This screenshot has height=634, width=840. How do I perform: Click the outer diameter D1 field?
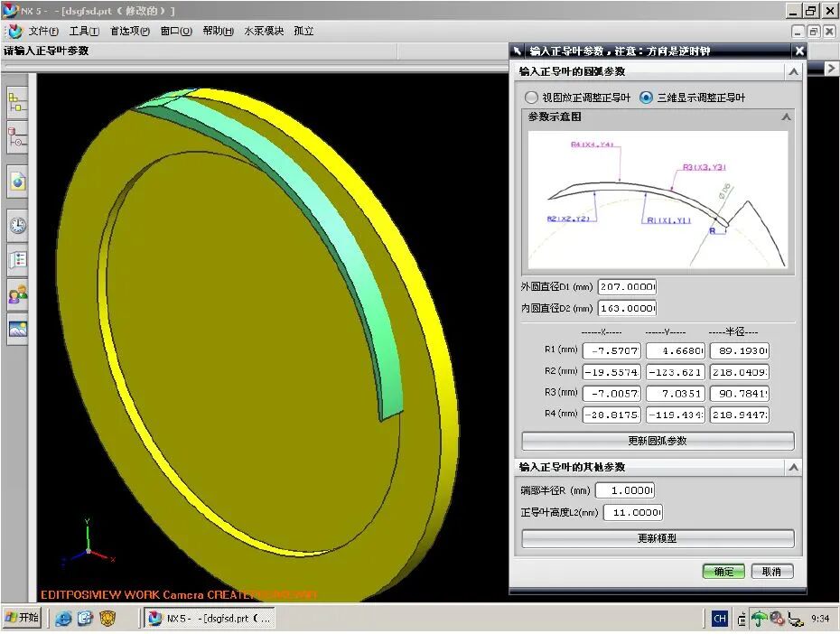tap(628, 287)
